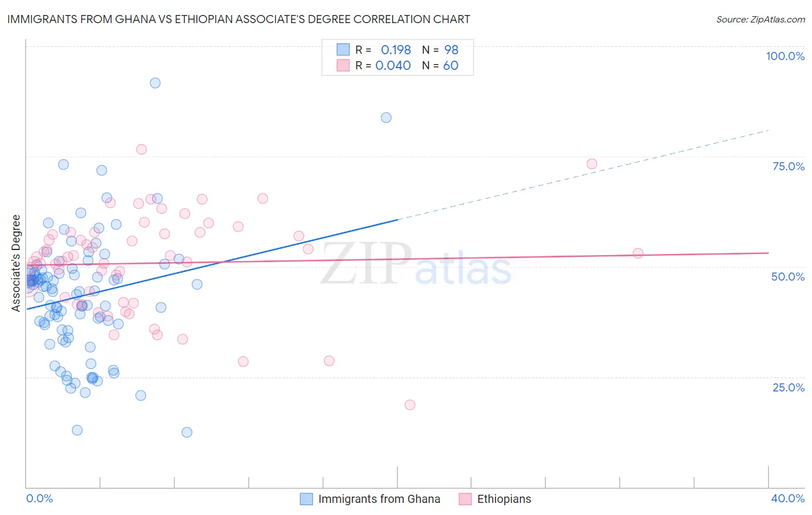Select the Immigrants from Ghana legend label
Screen dimensions: 812x515
click(379, 499)
